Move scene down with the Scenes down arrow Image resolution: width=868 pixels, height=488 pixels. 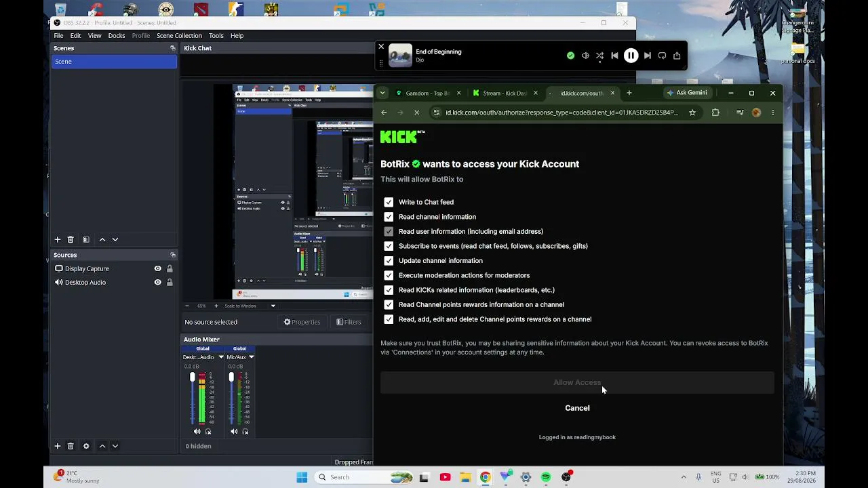point(115,239)
